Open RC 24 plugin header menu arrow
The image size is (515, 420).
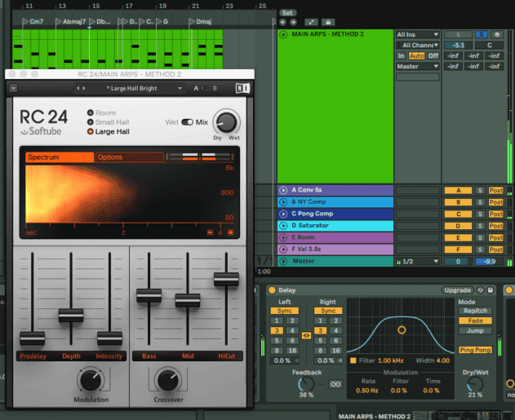pos(13,88)
